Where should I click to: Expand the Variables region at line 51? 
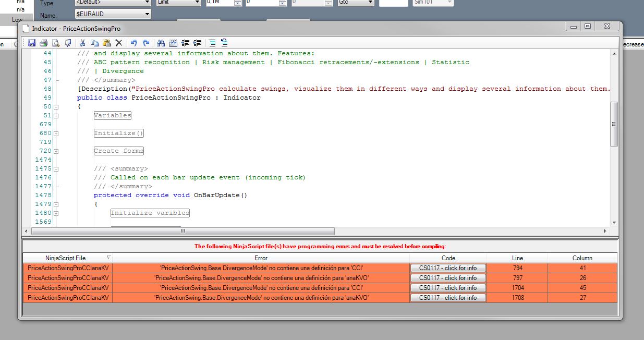56,116
